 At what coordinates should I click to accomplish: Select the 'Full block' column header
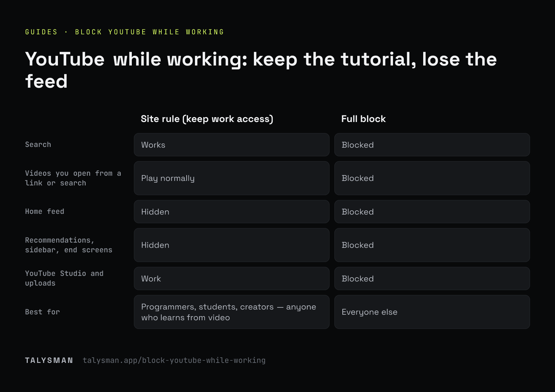(364, 119)
